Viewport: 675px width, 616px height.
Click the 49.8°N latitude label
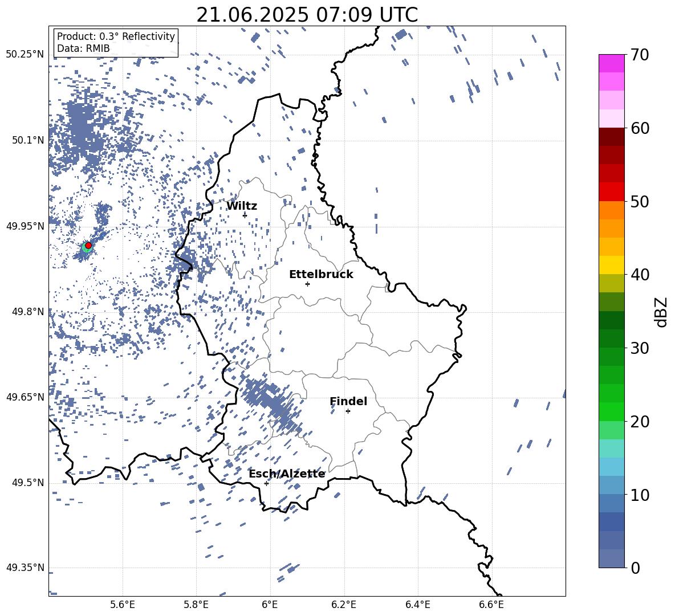(x=27, y=312)
